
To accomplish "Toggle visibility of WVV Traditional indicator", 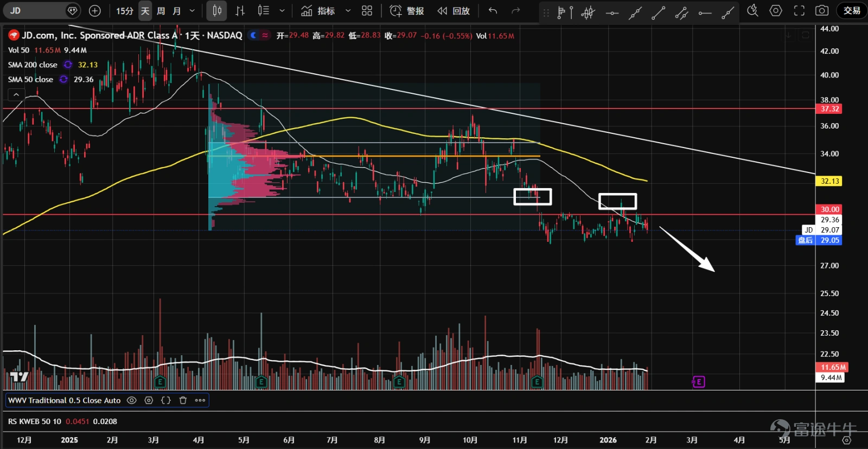I will (x=131, y=400).
